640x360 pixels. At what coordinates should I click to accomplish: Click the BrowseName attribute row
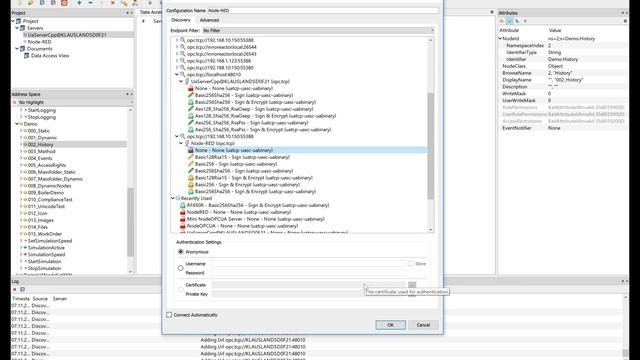(563, 73)
